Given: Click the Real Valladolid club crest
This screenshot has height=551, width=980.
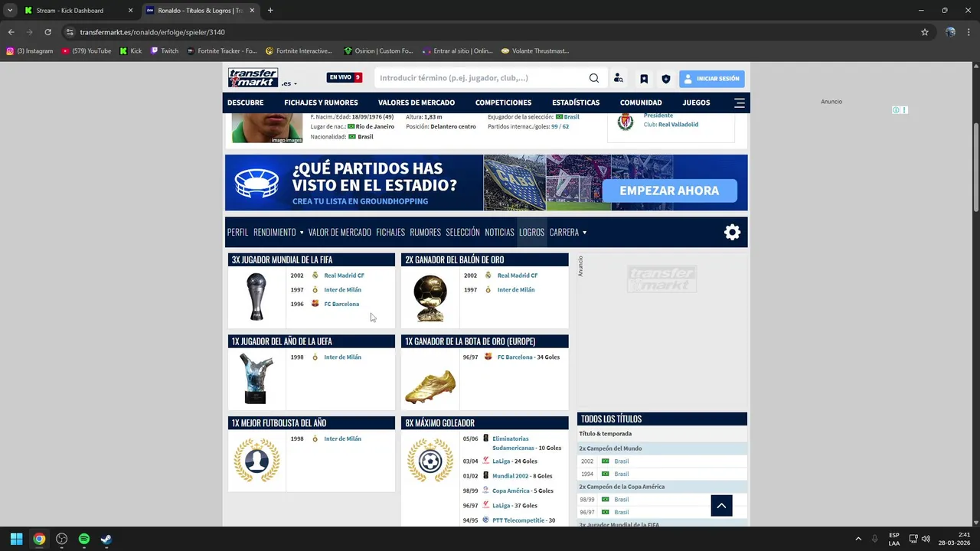Looking at the screenshot, I should tap(626, 122).
